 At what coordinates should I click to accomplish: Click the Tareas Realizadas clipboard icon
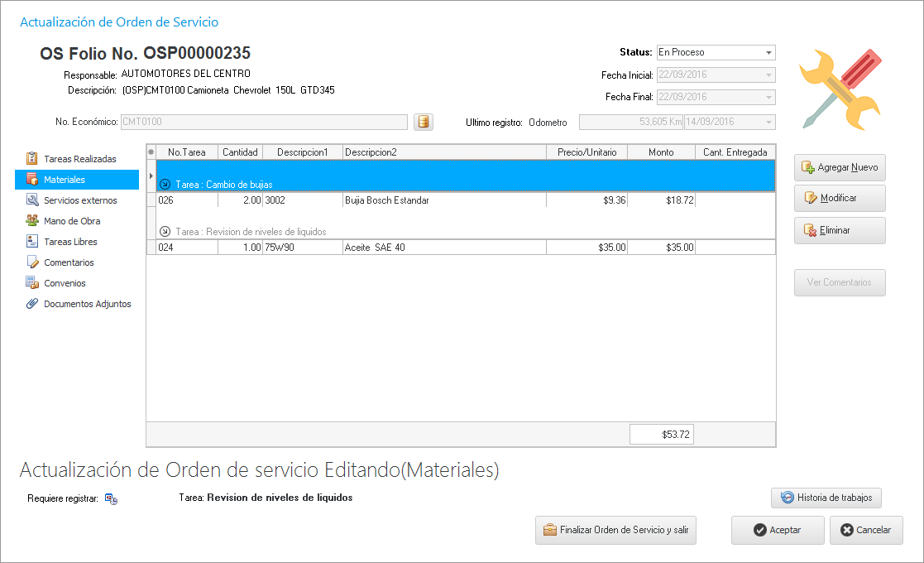tap(32, 158)
